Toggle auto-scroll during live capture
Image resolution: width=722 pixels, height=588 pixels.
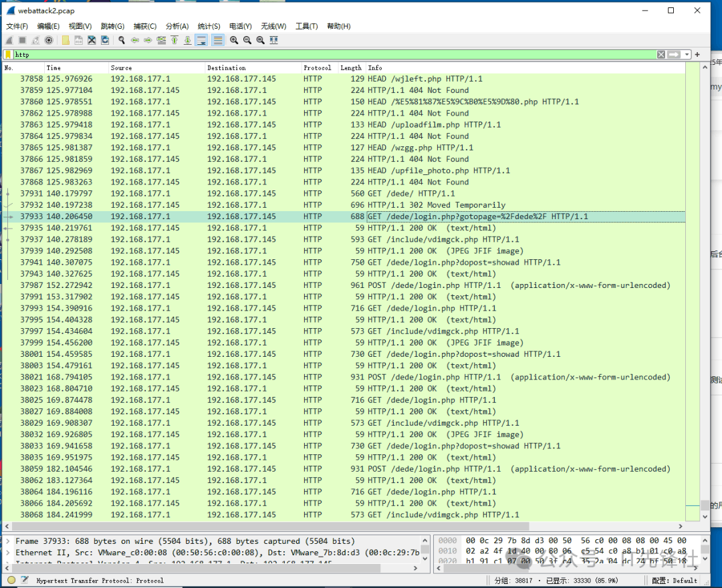click(x=201, y=40)
